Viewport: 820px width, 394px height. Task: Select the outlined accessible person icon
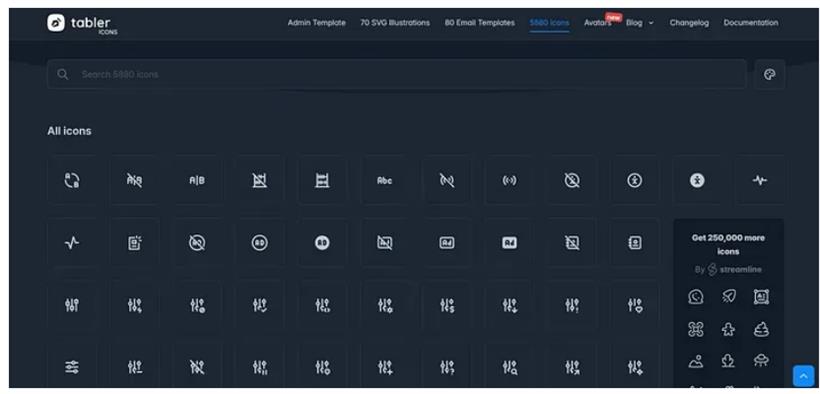(634, 180)
